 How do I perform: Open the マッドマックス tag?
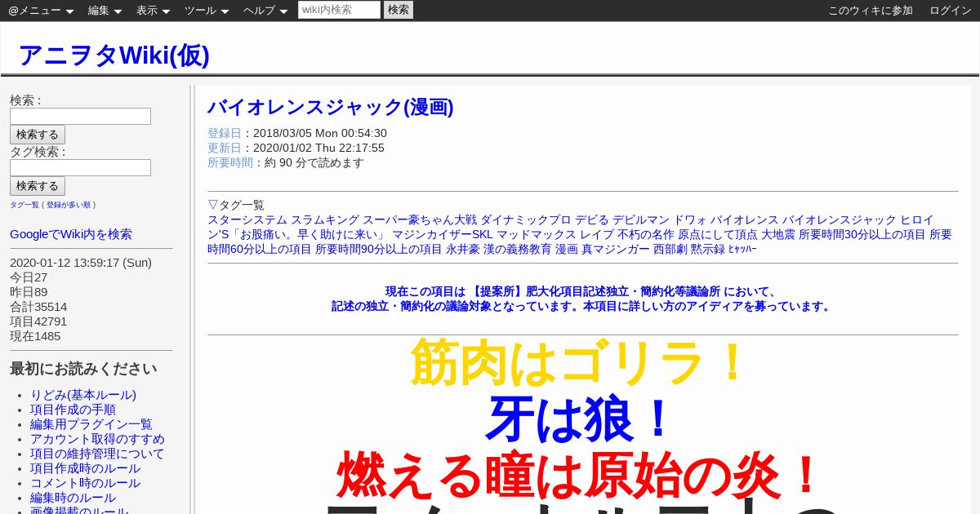(x=537, y=234)
